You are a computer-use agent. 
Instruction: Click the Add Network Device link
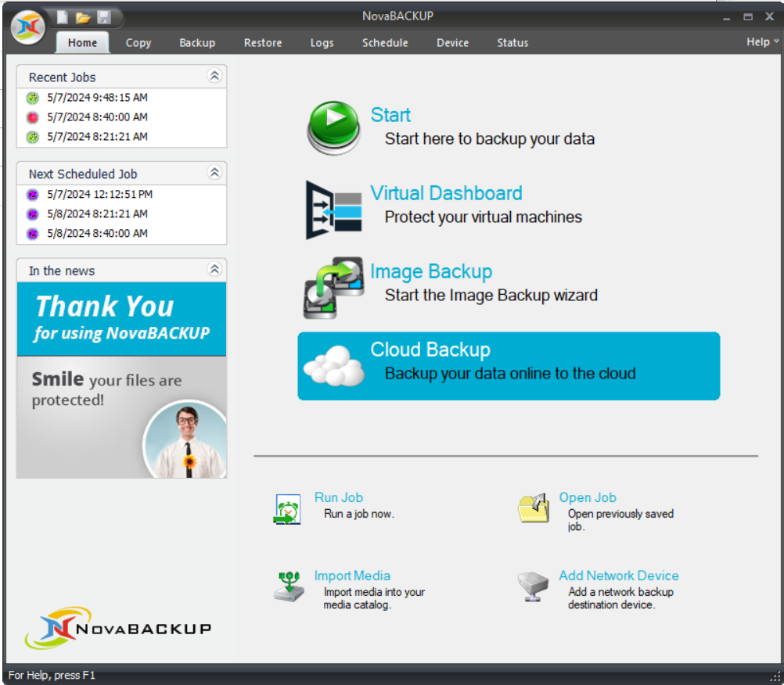click(x=618, y=576)
